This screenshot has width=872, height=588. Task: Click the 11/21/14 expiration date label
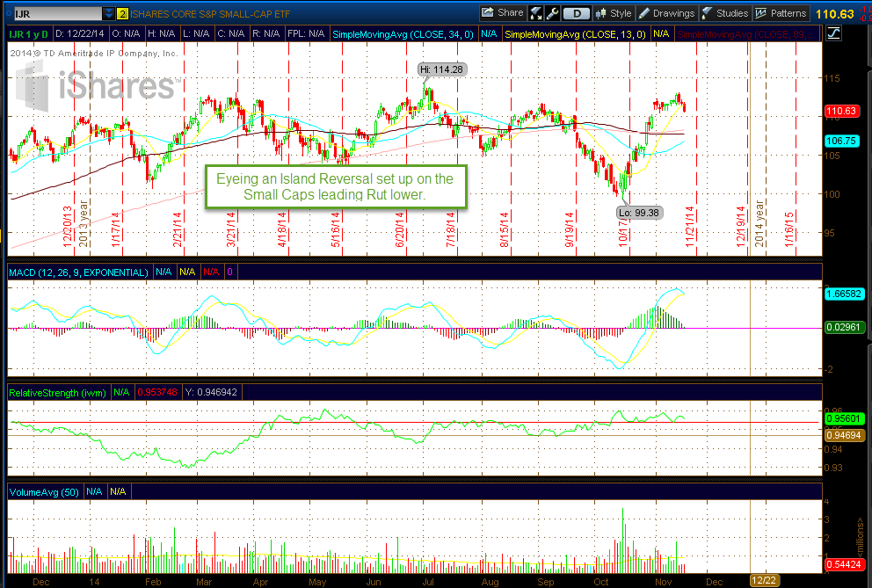click(x=690, y=227)
